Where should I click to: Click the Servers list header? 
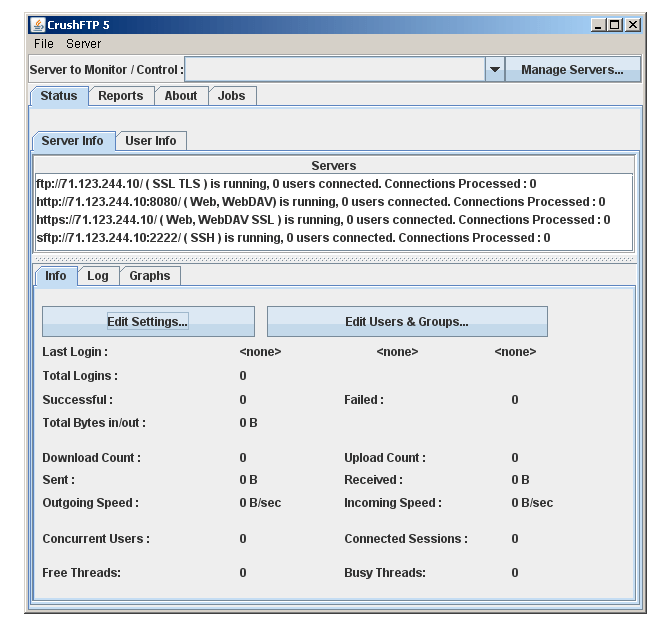pos(334,166)
